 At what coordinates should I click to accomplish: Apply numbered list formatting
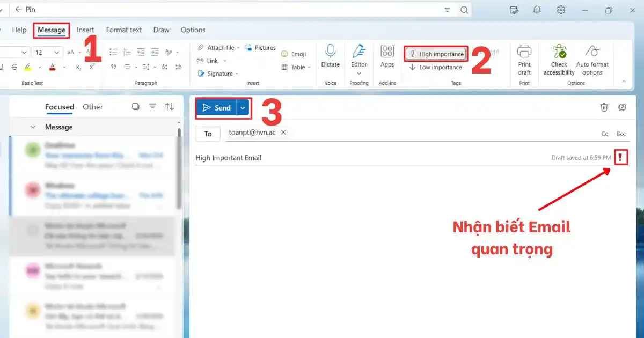127,52
